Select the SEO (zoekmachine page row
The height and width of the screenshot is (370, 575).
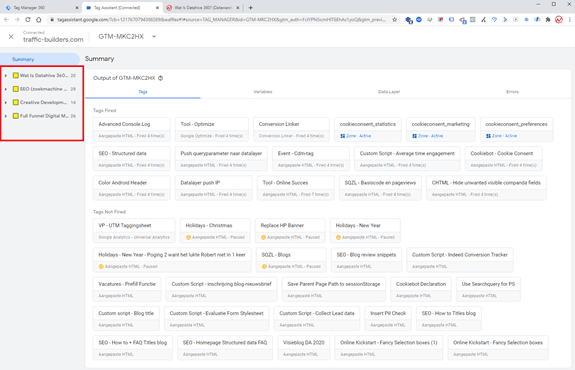click(44, 89)
